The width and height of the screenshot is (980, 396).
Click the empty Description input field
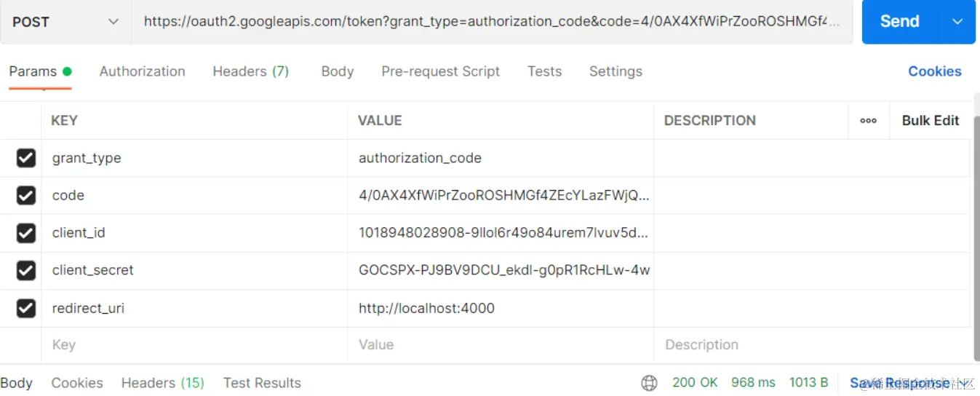[812, 345]
